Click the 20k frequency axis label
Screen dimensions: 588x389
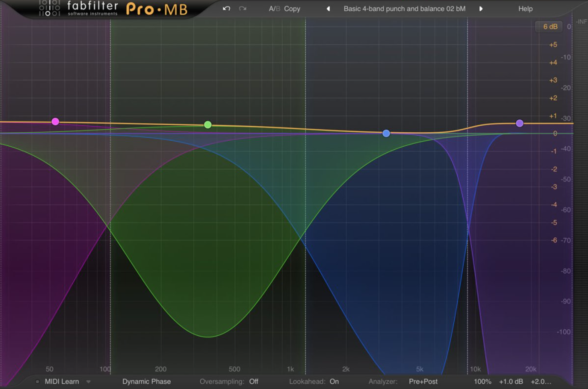click(x=531, y=369)
